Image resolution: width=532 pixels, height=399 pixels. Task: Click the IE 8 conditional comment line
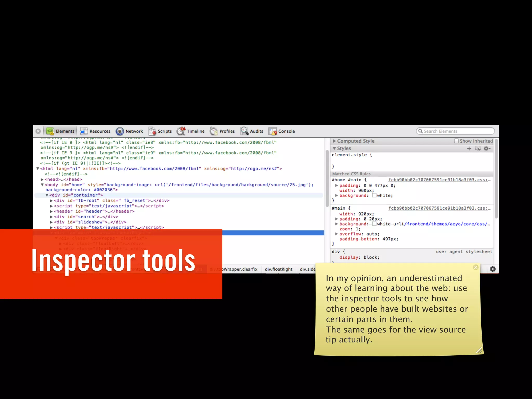(x=158, y=145)
